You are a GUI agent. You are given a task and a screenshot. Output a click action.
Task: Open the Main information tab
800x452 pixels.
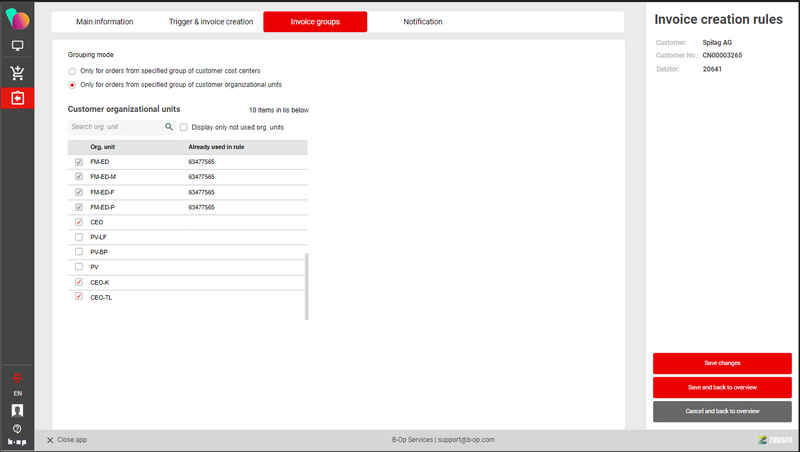(x=105, y=21)
